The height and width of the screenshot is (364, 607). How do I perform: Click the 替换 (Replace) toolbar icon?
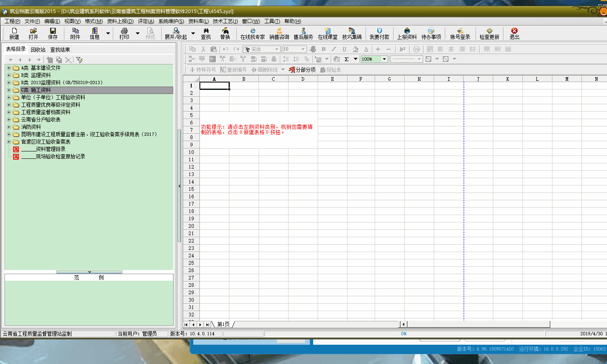tap(225, 33)
